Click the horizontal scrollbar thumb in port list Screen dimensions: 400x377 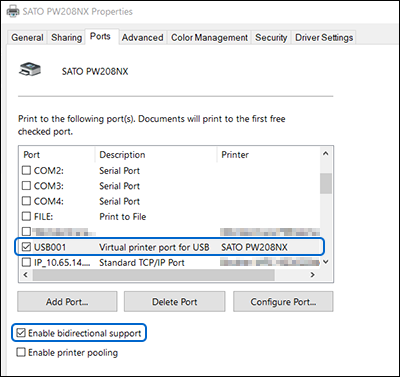(x=154, y=275)
